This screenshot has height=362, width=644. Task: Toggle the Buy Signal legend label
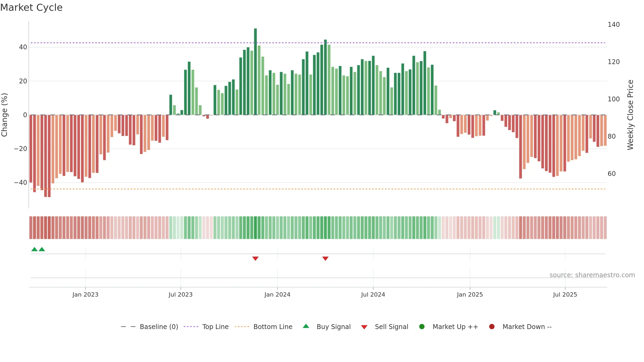pyautogui.click(x=334, y=327)
